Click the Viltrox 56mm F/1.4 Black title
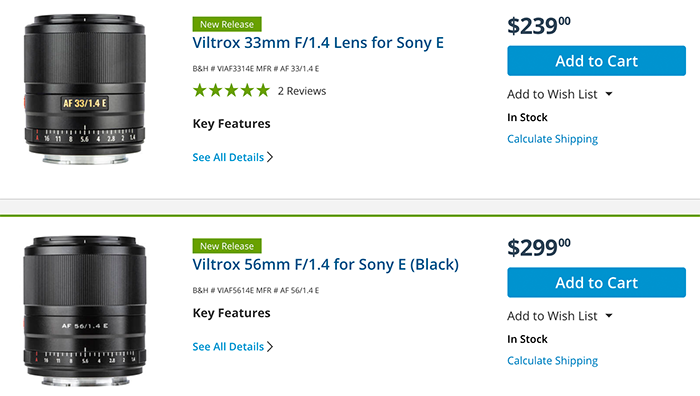Image resolution: width=700 pixels, height=396 pixels. 325,265
